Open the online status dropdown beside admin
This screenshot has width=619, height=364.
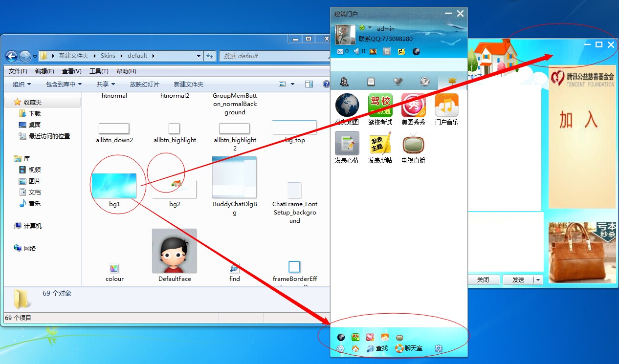pyautogui.click(x=370, y=28)
